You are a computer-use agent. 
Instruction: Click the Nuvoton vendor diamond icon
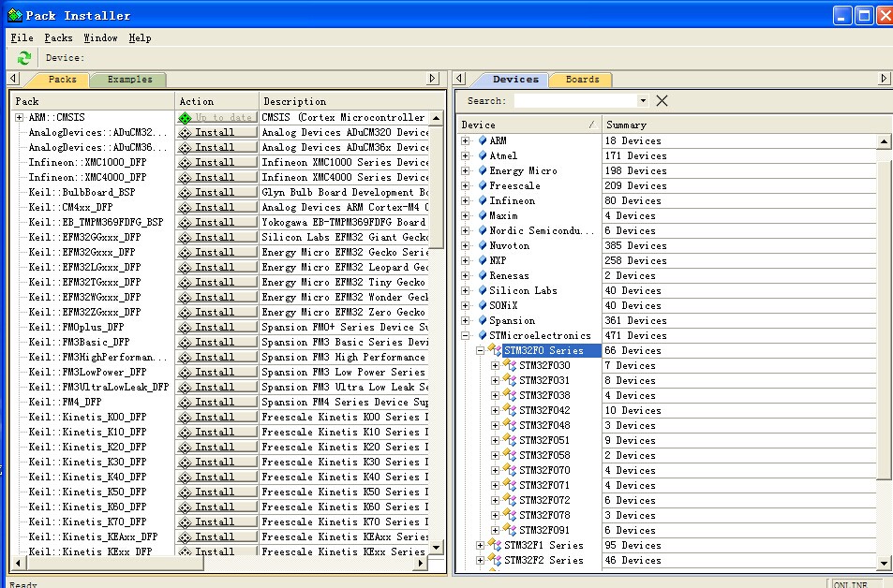click(x=483, y=244)
